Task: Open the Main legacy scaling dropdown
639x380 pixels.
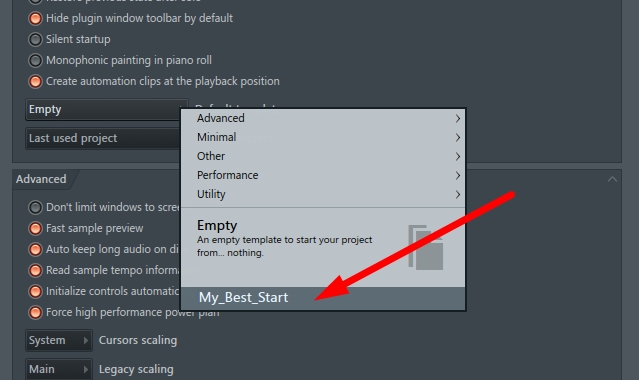Action: pos(59,369)
